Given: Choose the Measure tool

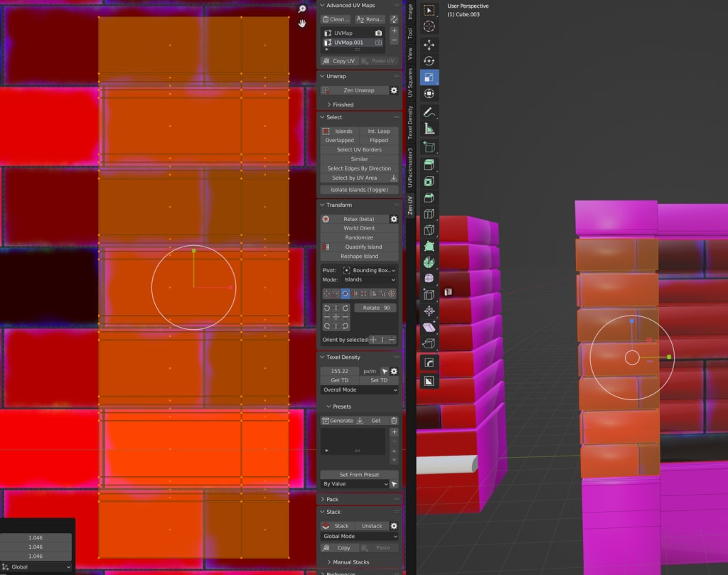Looking at the screenshot, I should click(x=429, y=129).
